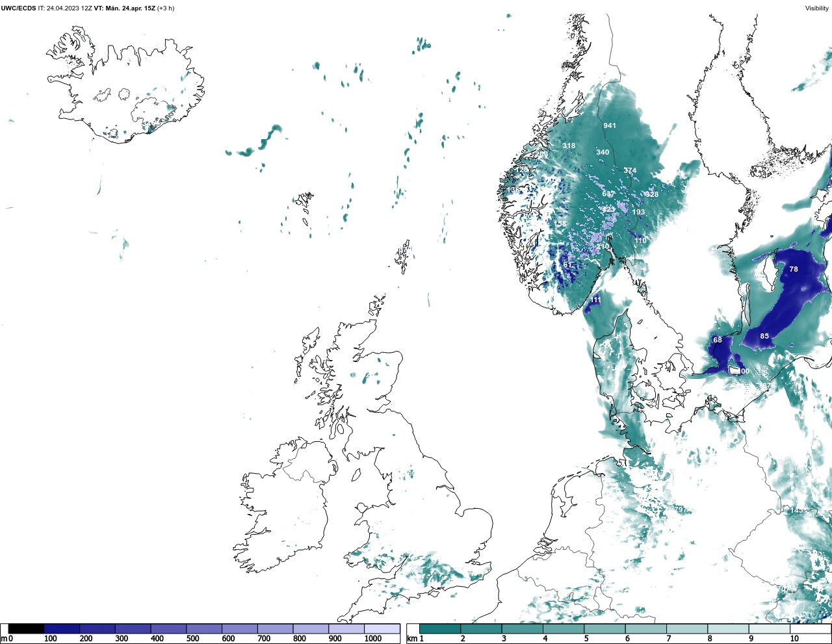Click the 5–6 km legend swatch
Image resolution: width=832 pixels, height=644 pixels.
tap(604, 629)
